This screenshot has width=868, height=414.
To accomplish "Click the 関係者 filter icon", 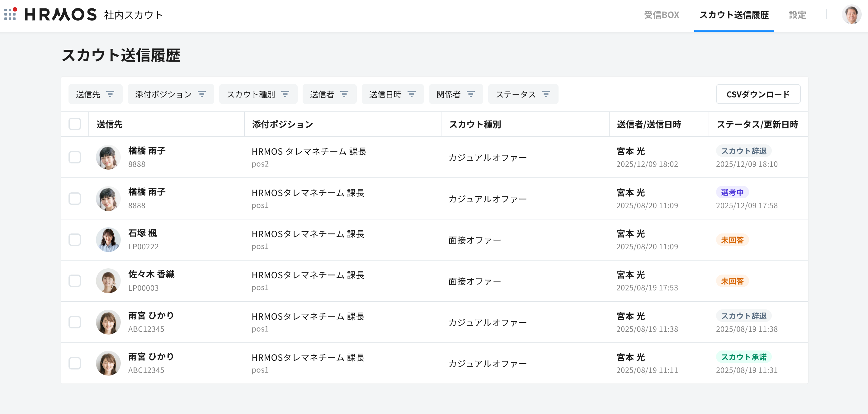I will pyautogui.click(x=471, y=94).
